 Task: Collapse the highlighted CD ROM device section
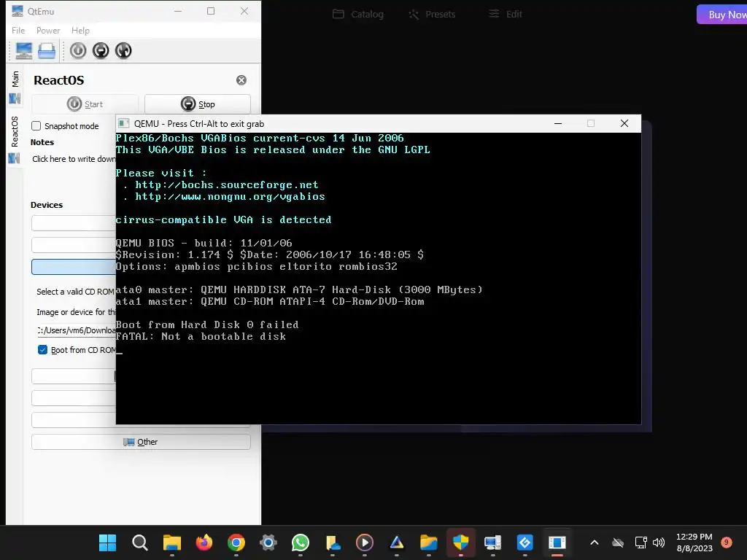pyautogui.click(x=74, y=267)
